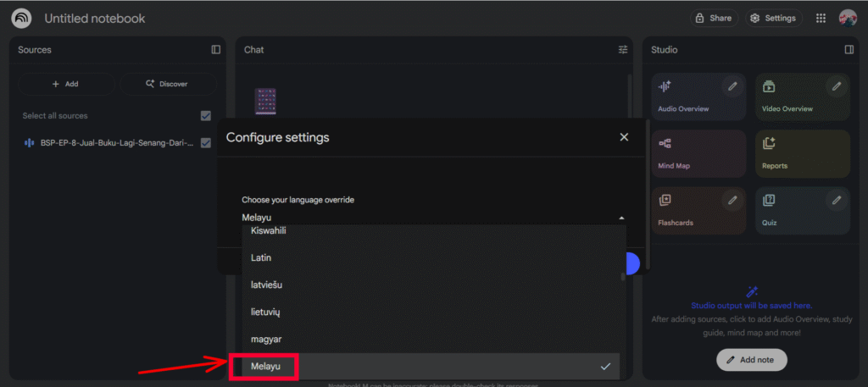Uncheck the BSP-EP-8 source checkbox
The height and width of the screenshot is (387, 868).
(205, 143)
